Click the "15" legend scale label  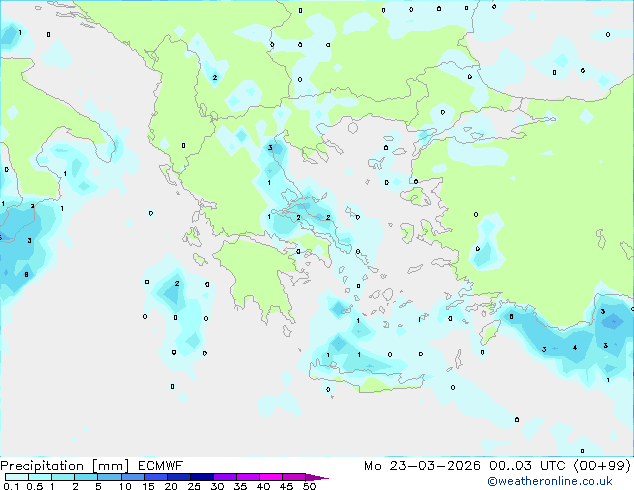148,486
